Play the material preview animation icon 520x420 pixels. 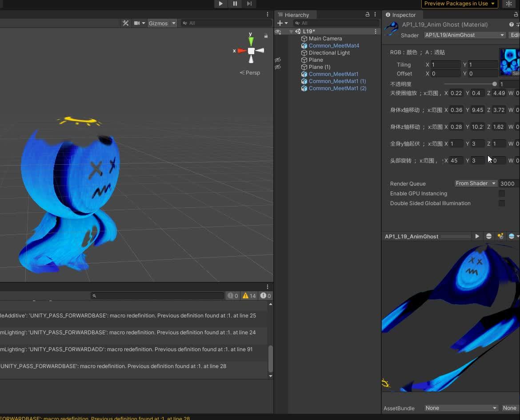pyautogui.click(x=477, y=236)
